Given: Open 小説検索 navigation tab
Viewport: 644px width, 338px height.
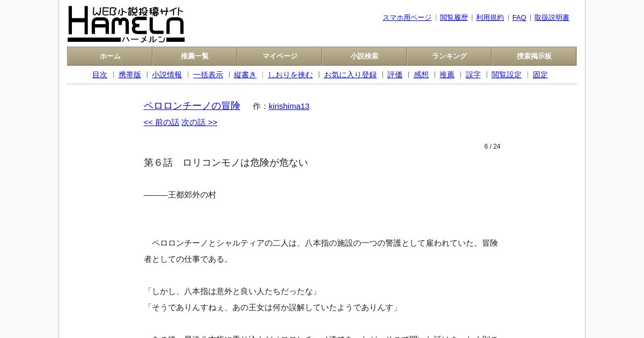Looking at the screenshot, I should tap(364, 56).
